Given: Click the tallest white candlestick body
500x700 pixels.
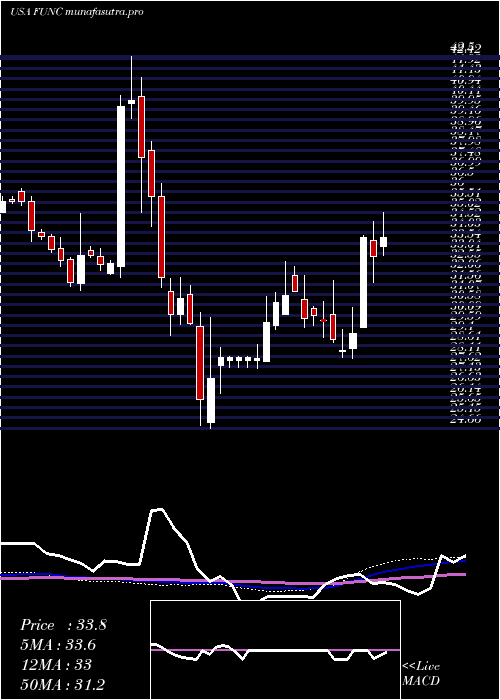Looking at the screenshot, I should point(121,186).
